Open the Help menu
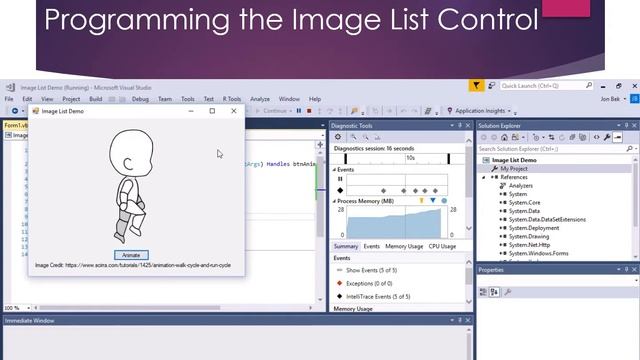 click(x=315, y=99)
